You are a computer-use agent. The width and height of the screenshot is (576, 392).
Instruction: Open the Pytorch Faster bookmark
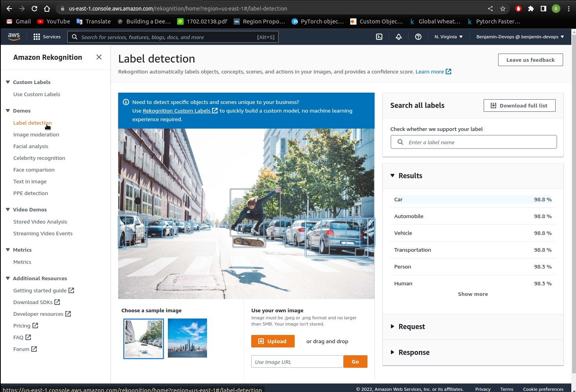pyautogui.click(x=494, y=21)
